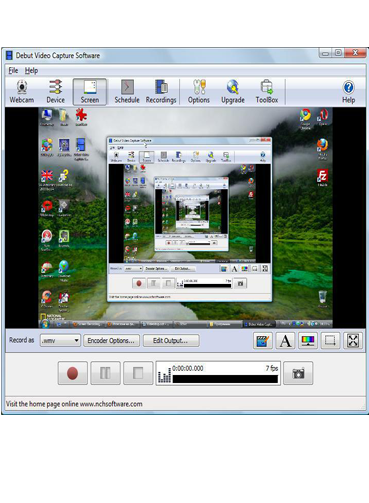Click the audio level meter icon
Viewport: 369px width, 503px height.
tap(164, 376)
